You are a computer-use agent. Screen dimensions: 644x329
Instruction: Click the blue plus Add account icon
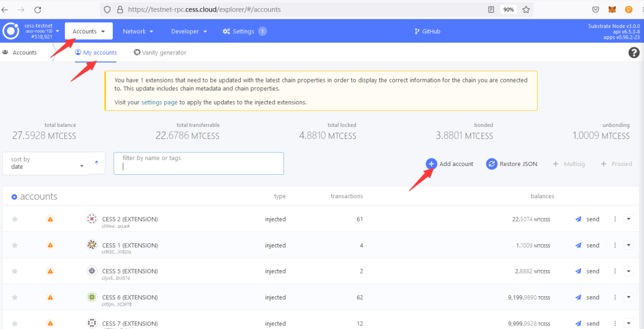[x=431, y=164]
